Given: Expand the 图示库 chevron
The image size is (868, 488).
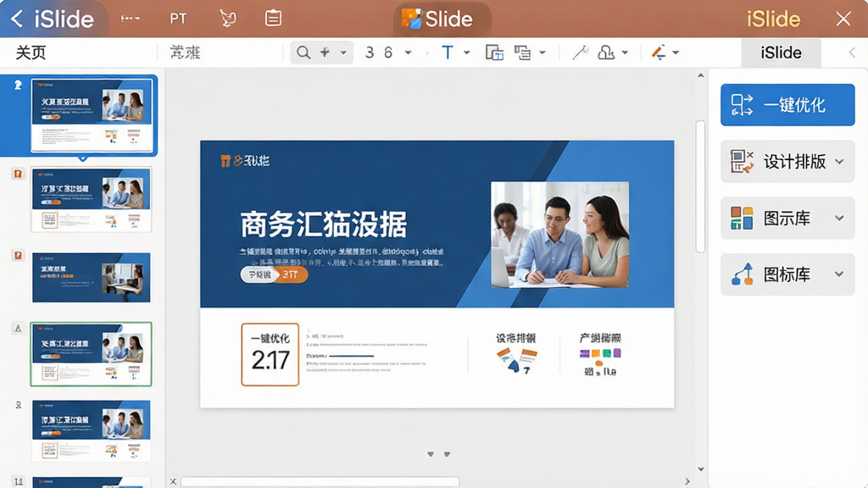Looking at the screenshot, I should click(x=839, y=219).
